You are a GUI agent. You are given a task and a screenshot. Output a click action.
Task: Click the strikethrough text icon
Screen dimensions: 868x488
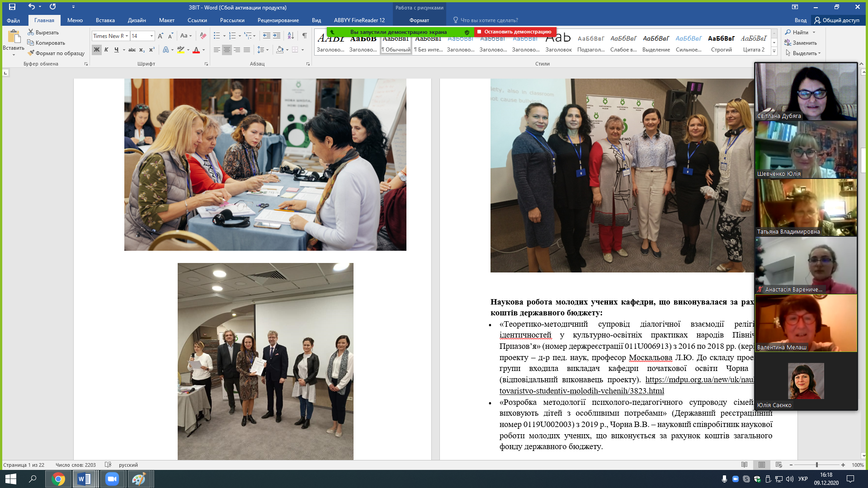tap(132, 50)
